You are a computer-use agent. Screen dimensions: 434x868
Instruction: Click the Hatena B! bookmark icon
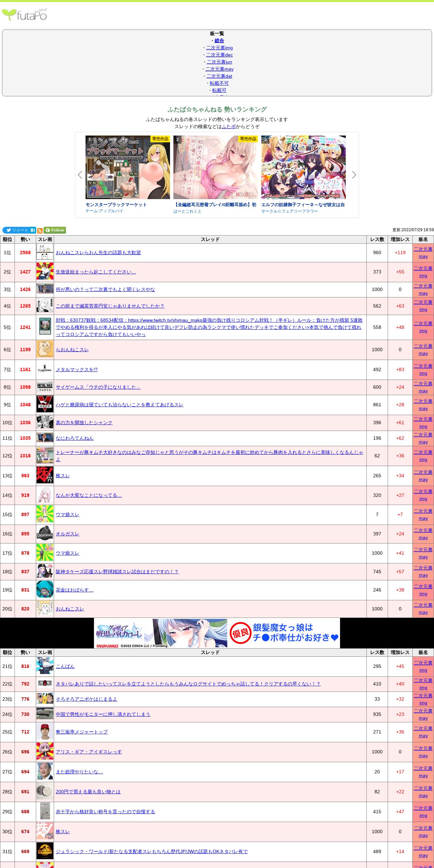click(33, 230)
